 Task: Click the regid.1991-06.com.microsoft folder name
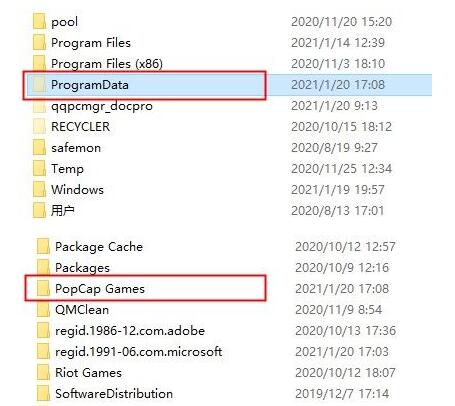(138, 352)
